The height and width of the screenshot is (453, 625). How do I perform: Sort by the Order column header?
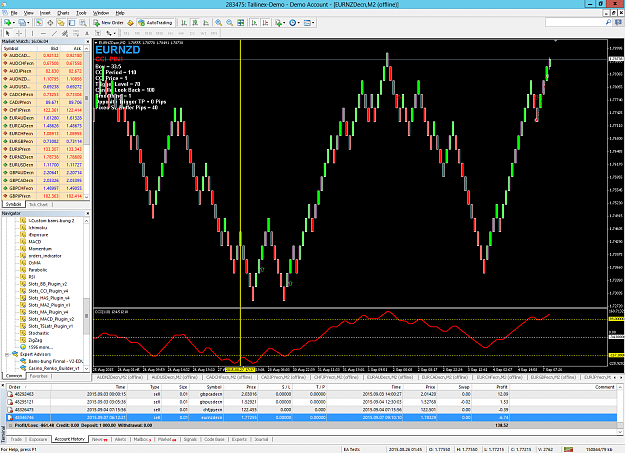(x=29, y=387)
